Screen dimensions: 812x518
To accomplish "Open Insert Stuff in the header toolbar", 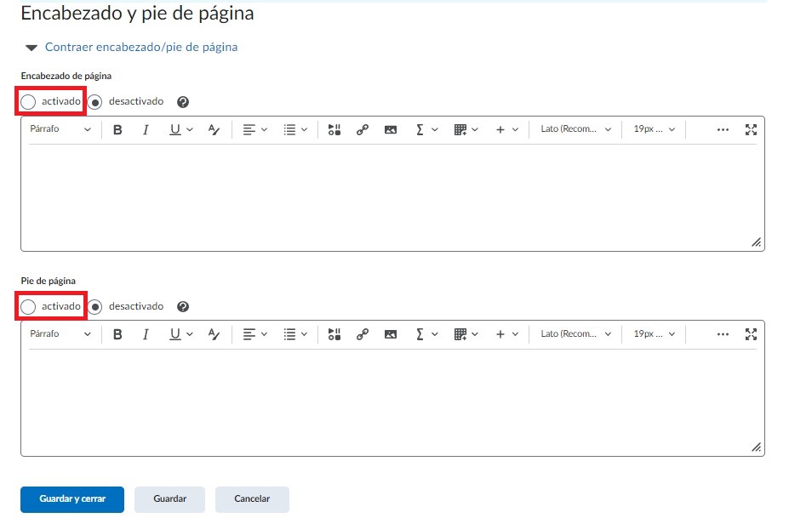I will [335, 130].
